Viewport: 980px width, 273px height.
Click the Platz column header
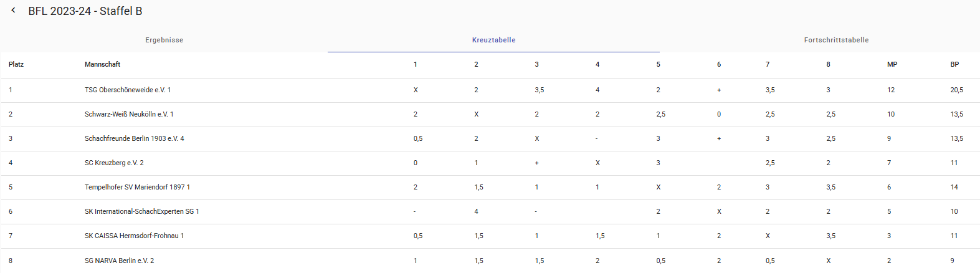tap(16, 64)
